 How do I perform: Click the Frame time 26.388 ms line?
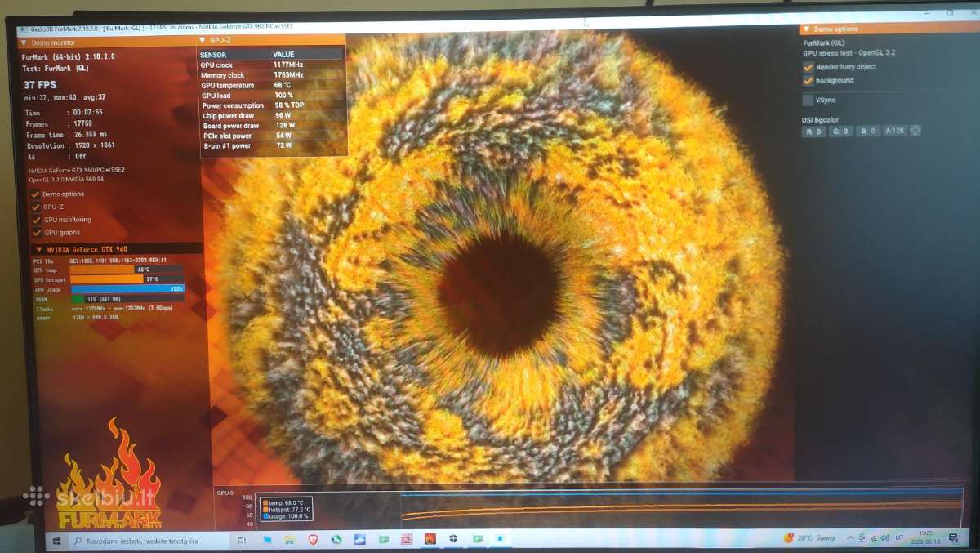tap(66, 134)
